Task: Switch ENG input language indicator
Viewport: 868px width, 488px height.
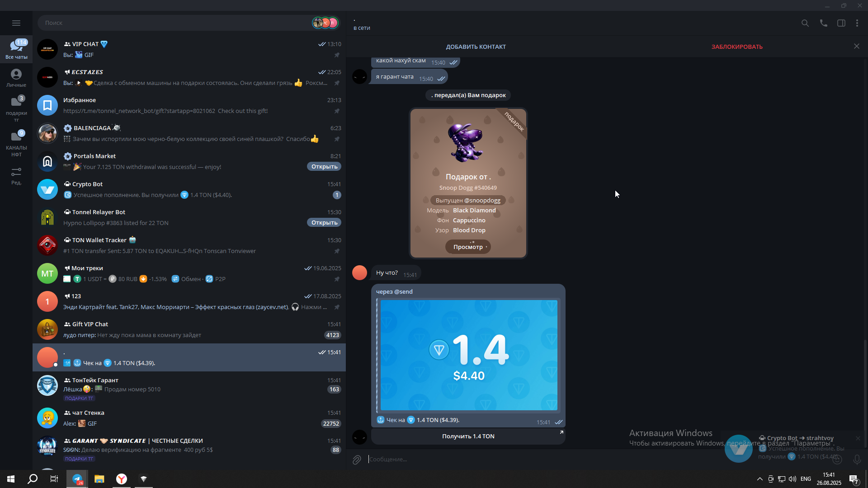Action: click(806, 479)
